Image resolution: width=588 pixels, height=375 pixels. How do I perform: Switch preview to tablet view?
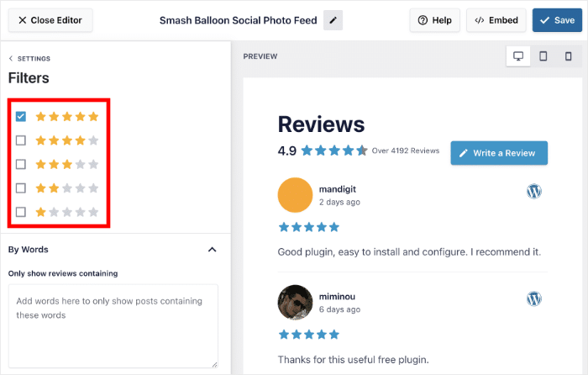click(543, 56)
